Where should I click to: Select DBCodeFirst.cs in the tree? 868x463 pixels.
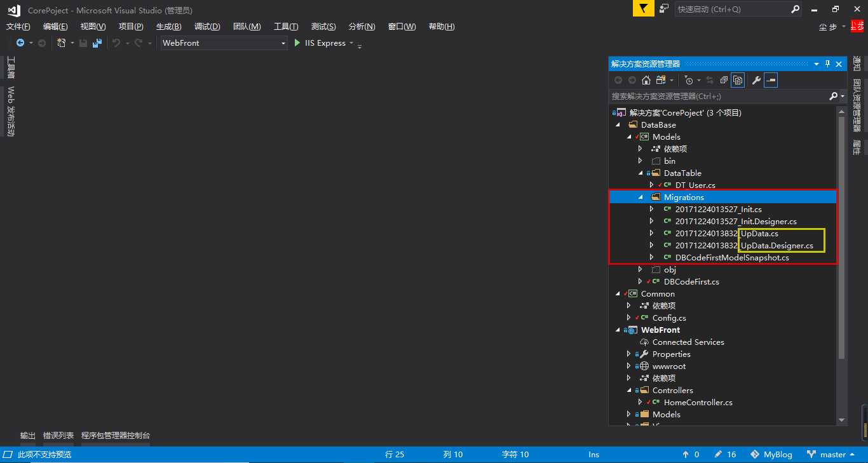coord(691,282)
